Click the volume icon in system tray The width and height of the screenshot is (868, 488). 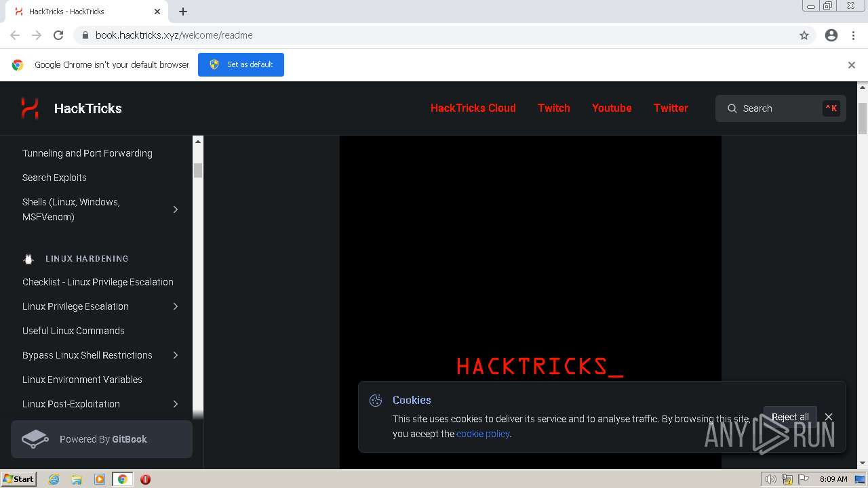click(x=771, y=479)
